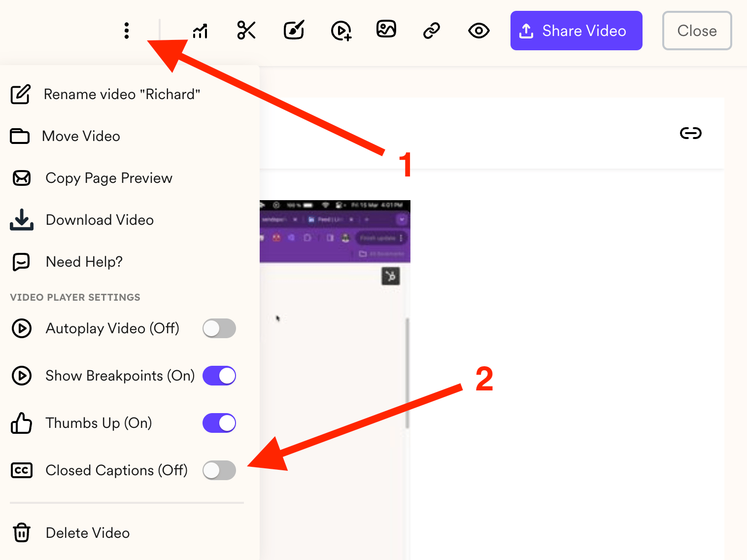
Task: Click the Close button
Action: click(x=697, y=31)
